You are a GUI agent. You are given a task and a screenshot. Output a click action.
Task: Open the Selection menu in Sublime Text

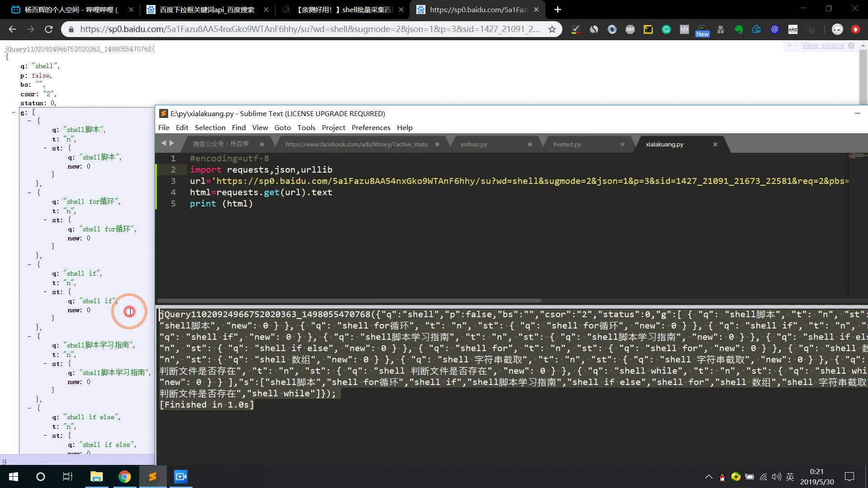coord(210,127)
